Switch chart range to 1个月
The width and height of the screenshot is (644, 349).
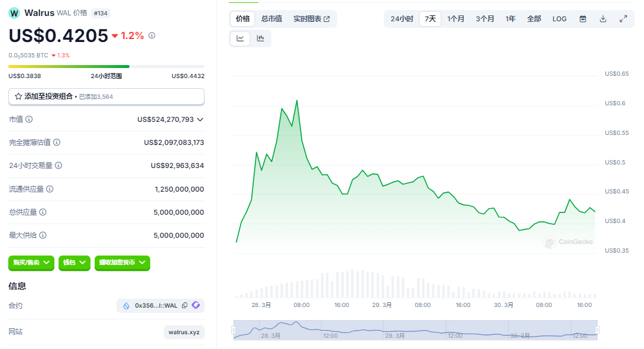point(455,19)
